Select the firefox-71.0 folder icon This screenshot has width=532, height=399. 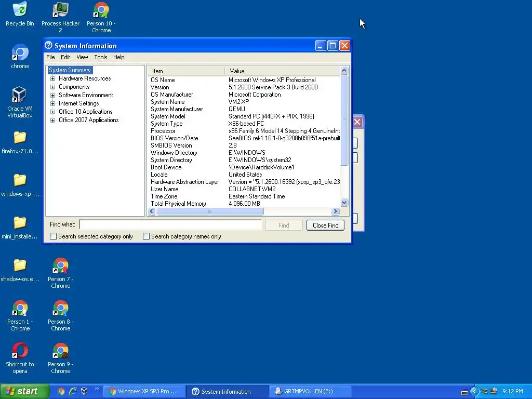tap(20, 142)
